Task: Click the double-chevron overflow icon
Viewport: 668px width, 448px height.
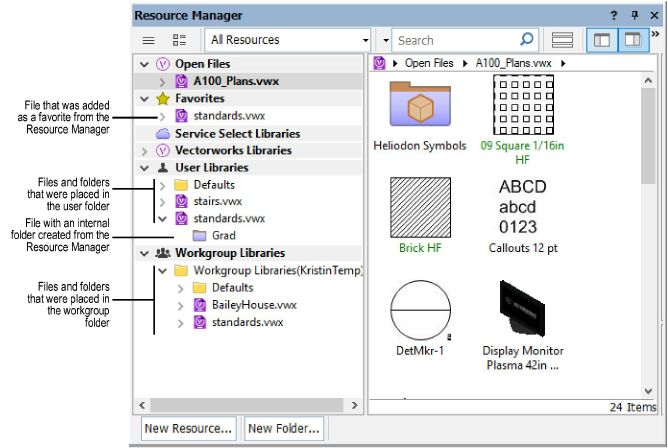Action: 655,34
